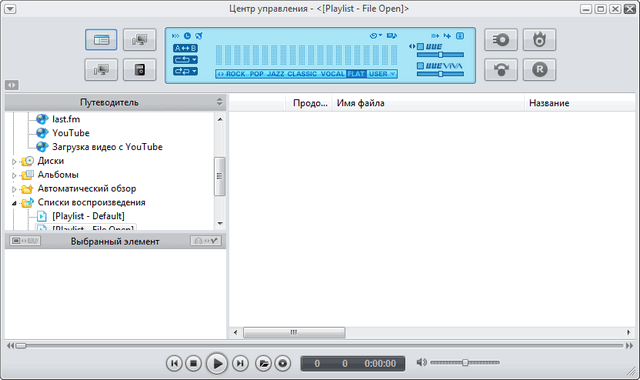The width and height of the screenshot is (640, 380).
Task: Select the POP equalizer preset
Action: point(257,74)
